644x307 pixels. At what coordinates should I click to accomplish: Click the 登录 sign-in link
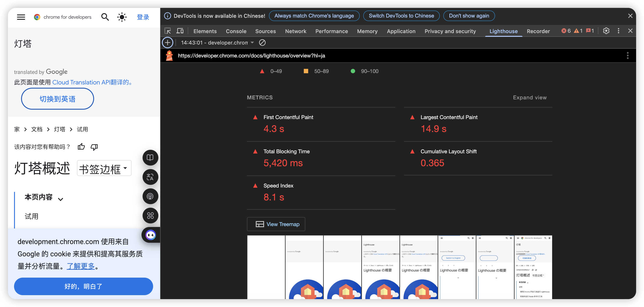point(143,17)
